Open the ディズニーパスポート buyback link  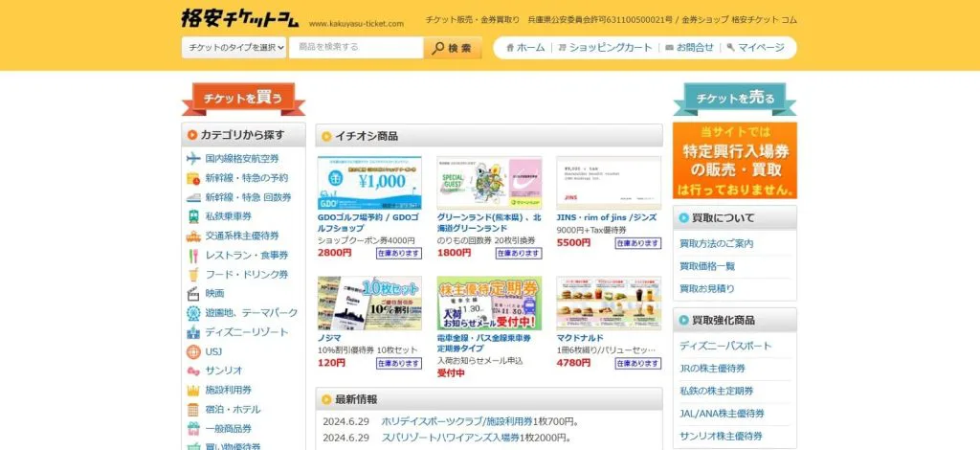(724, 346)
